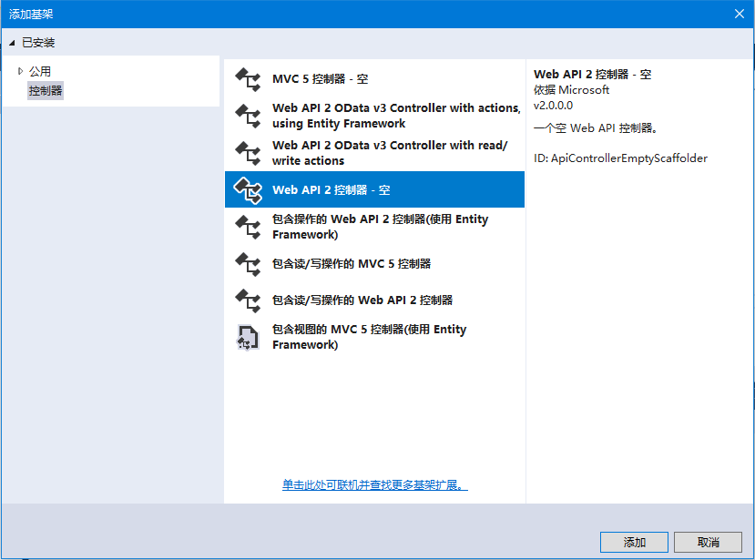Image resolution: width=755 pixels, height=560 pixels.
Task: Open the link to find more scaffolding extensions online
Action: [374, 485]
